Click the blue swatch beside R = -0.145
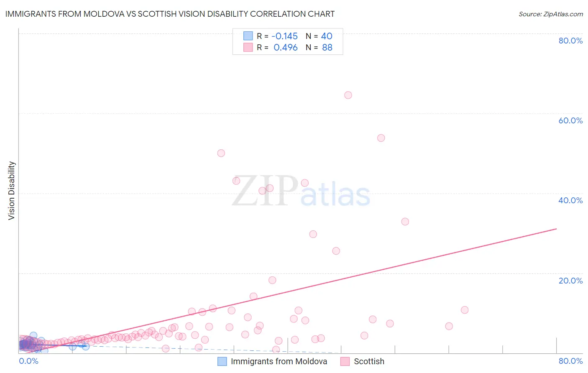The height and width of the screenshot is (373, 588). (248, 36)
